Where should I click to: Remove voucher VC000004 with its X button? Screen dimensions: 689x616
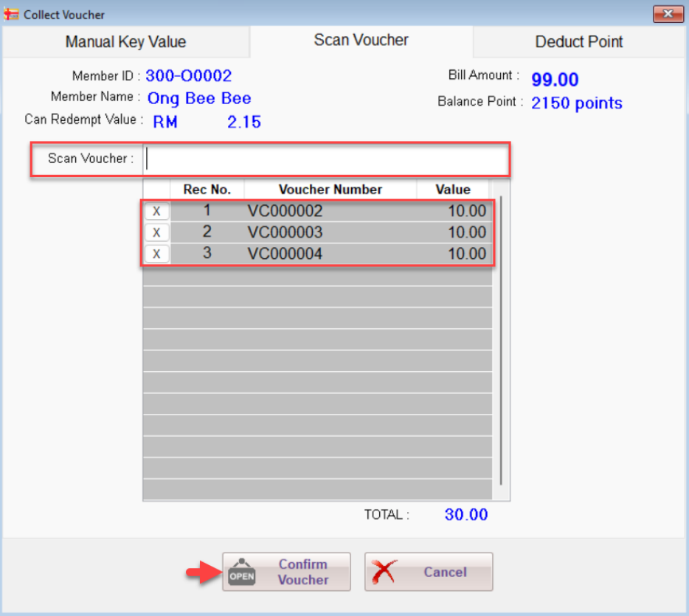[x=156, y=255]
